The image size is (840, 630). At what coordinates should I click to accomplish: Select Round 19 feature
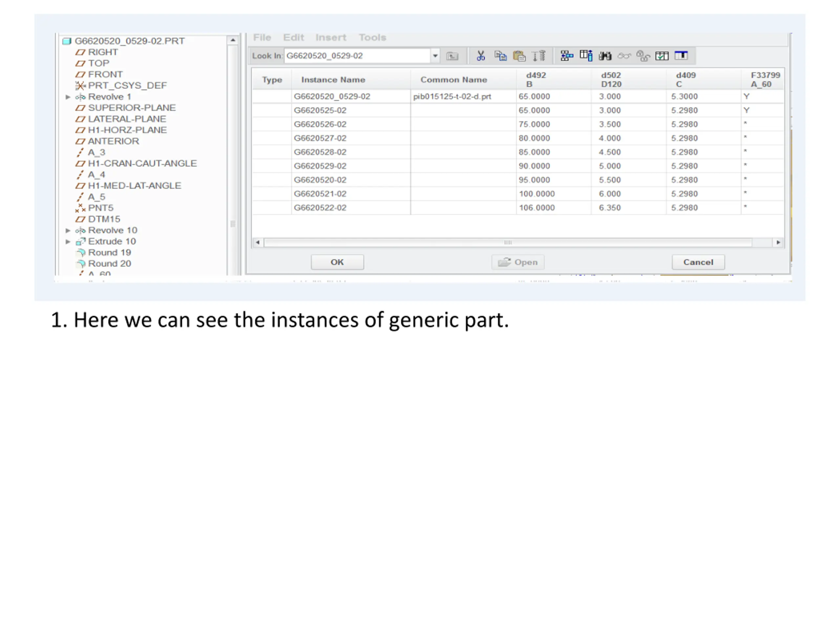(109, 253)
